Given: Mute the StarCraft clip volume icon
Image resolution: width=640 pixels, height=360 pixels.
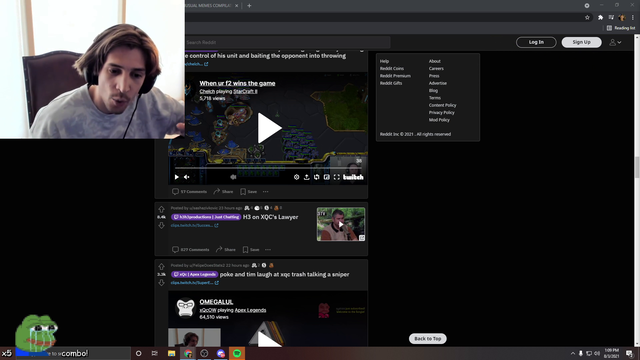Looking at the screenshot, I should pos(187,177).
